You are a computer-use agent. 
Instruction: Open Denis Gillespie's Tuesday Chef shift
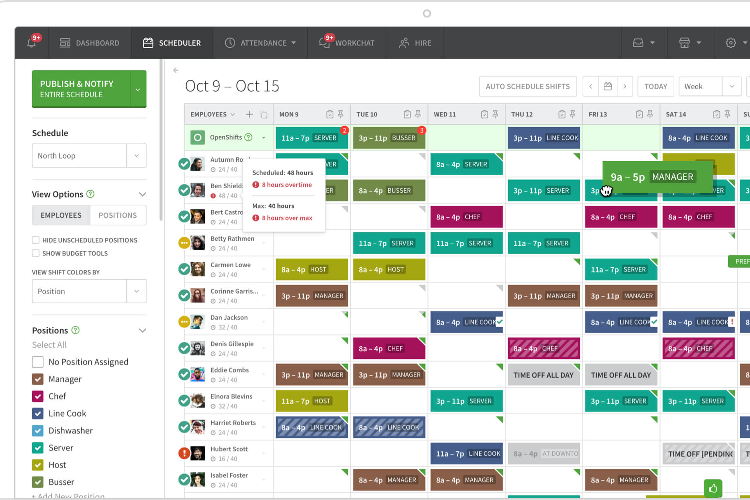pos(389,348)
